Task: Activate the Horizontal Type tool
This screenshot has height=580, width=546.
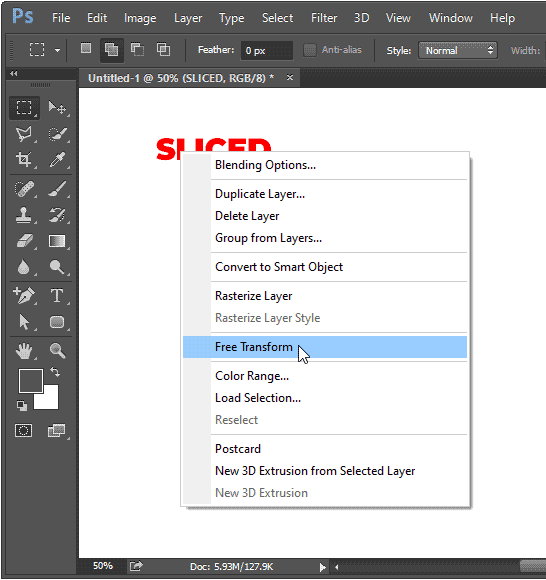Action: click(57, 296)
